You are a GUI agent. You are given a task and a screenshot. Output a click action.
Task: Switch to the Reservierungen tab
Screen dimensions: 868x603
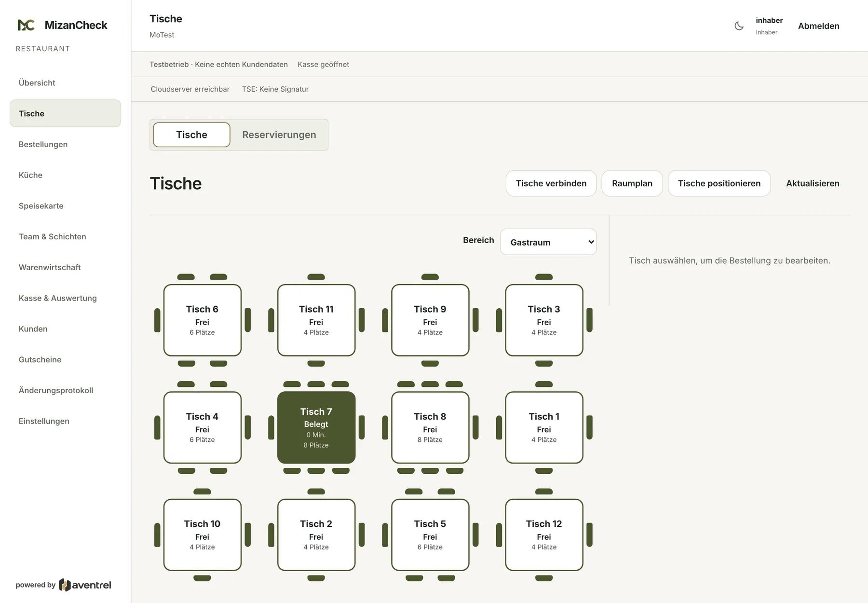click(279, 135)
